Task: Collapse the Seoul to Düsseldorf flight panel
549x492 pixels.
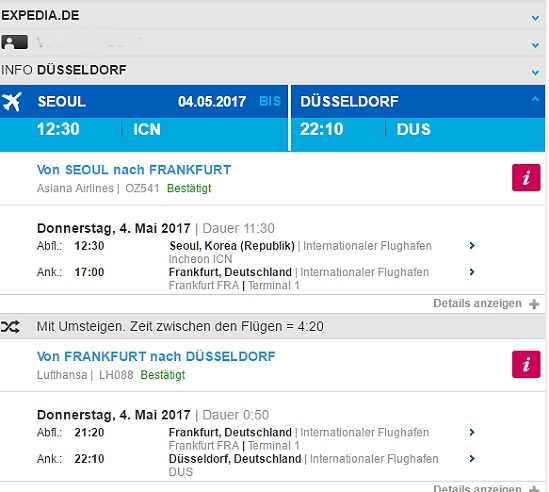Action: coord(535,99)
